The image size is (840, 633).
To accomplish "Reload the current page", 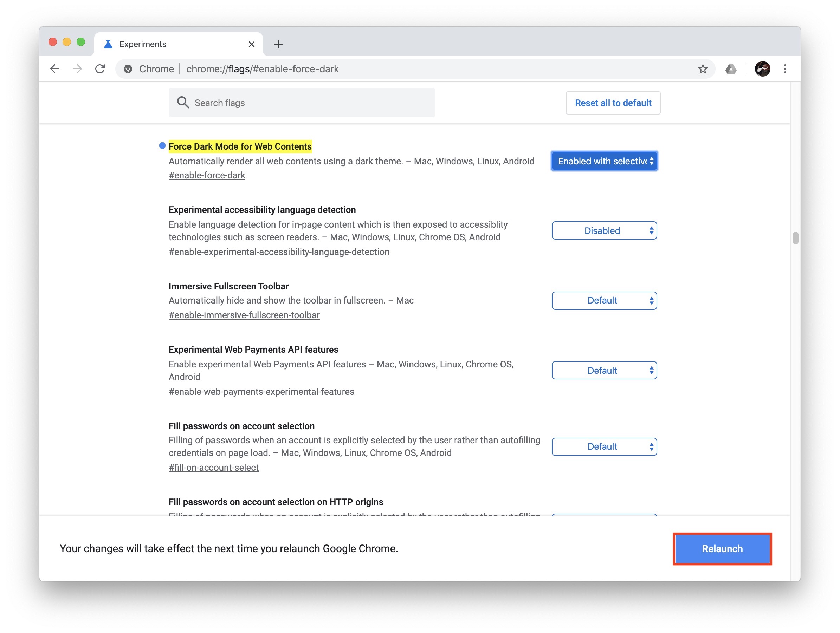I will 100,69.
